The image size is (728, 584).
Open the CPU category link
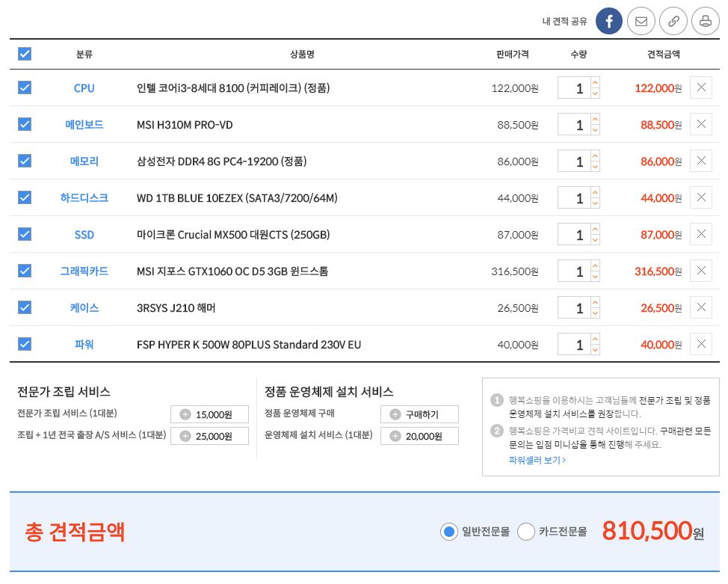click(x=84, y=88)
